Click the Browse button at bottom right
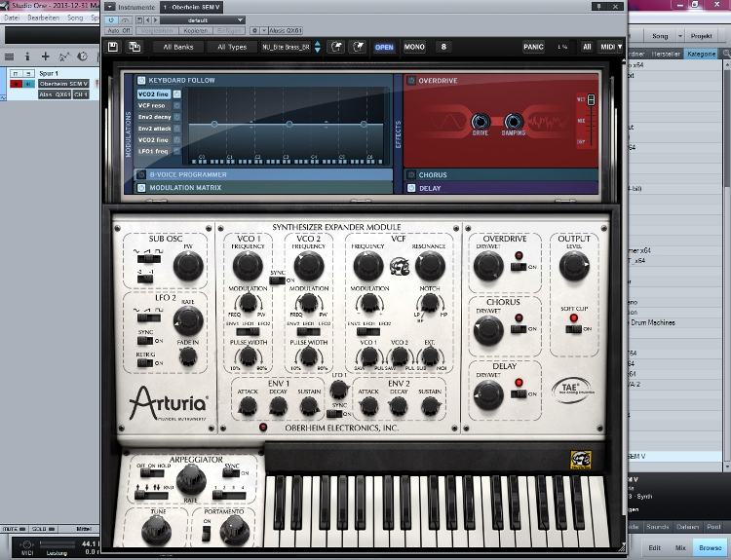The width and height of the screenshot is (731, 560). pos(710,548)
